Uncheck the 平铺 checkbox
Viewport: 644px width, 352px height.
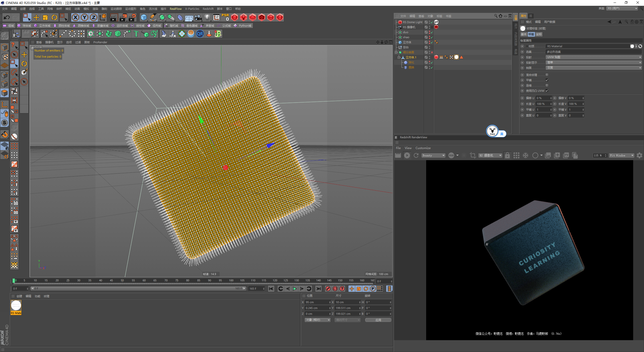coord(547,80)
